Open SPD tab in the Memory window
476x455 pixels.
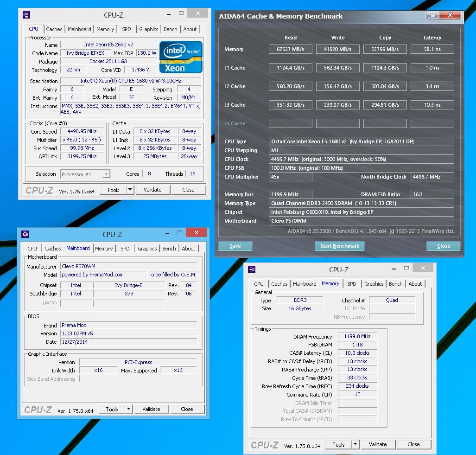point(351,284)
